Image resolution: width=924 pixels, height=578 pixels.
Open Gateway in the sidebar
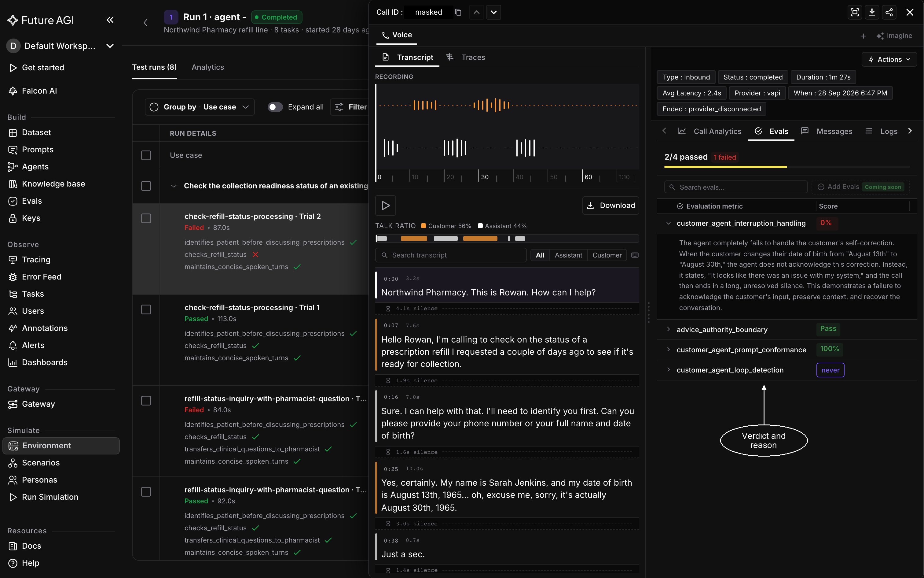pos(38,404)
